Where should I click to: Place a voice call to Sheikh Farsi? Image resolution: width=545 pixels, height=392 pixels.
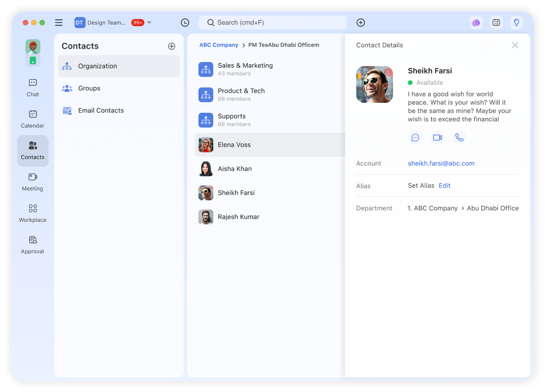(459, 138)
